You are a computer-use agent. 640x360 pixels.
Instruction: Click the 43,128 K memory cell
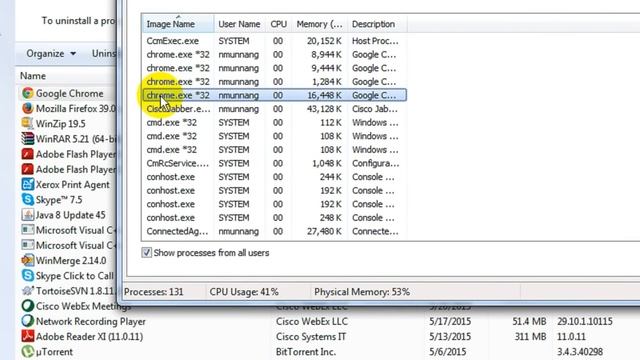click(x=324, y=109)
